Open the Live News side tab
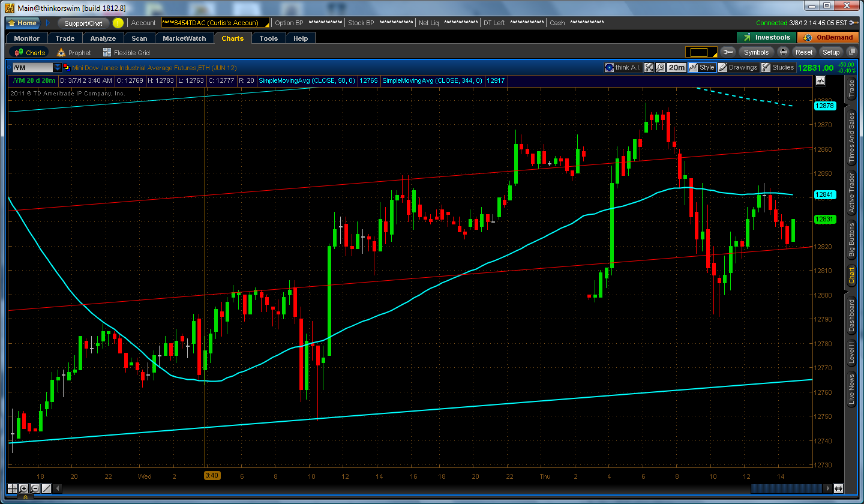Viewport: 864px width, 504px height. (x=851, y=389)
